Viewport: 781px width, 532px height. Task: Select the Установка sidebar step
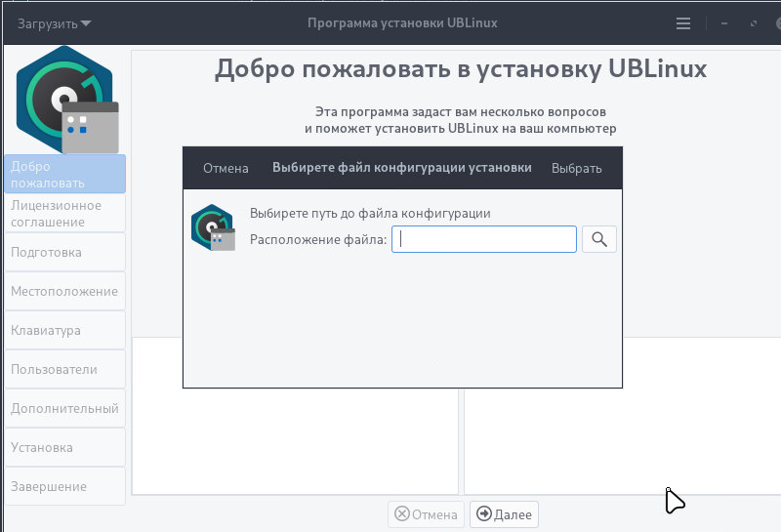[x=64, y=447]
